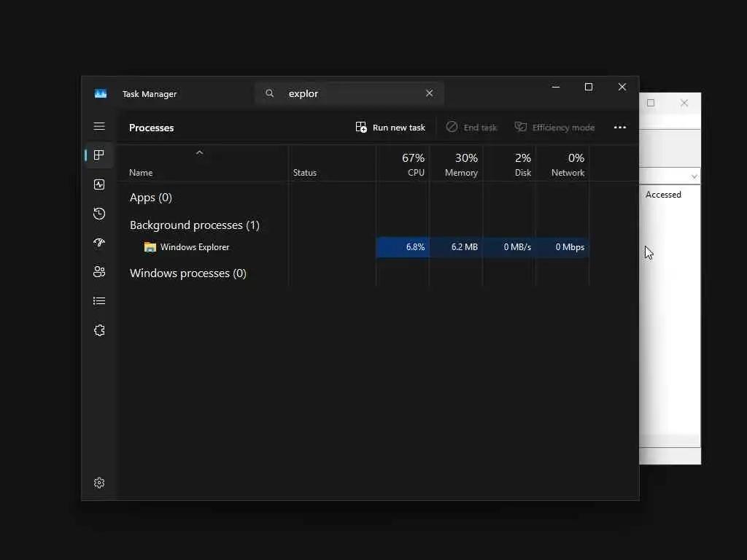
Task: Click the 0 MB/s disk value
Action: pos(517,247)
